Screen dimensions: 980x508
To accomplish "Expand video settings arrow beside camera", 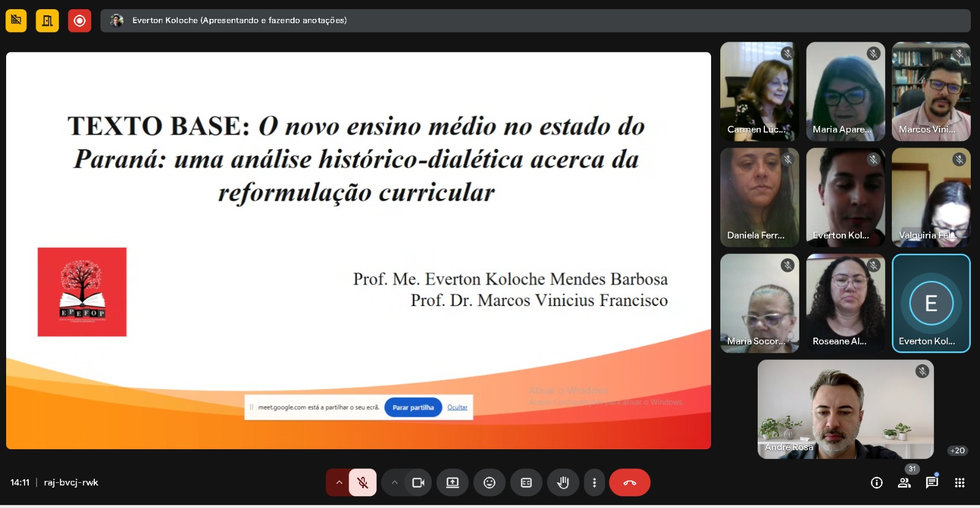I will [394, 483].
